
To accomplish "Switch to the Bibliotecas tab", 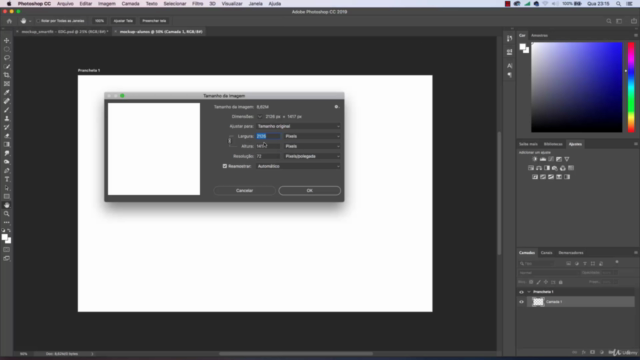I will click(553, 144).
